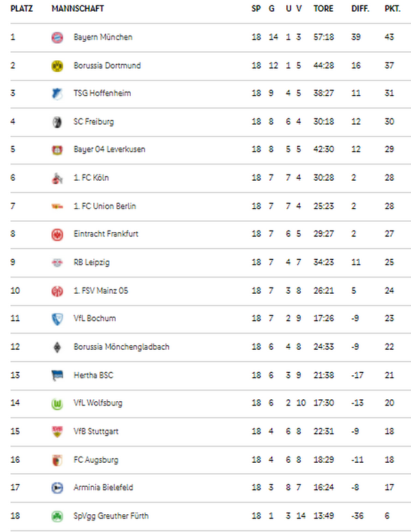The height and width of the screenshot is (532, 411).
Task: Open Bayer 04 Leverkusen via its crest
Action: coord(57,150)
